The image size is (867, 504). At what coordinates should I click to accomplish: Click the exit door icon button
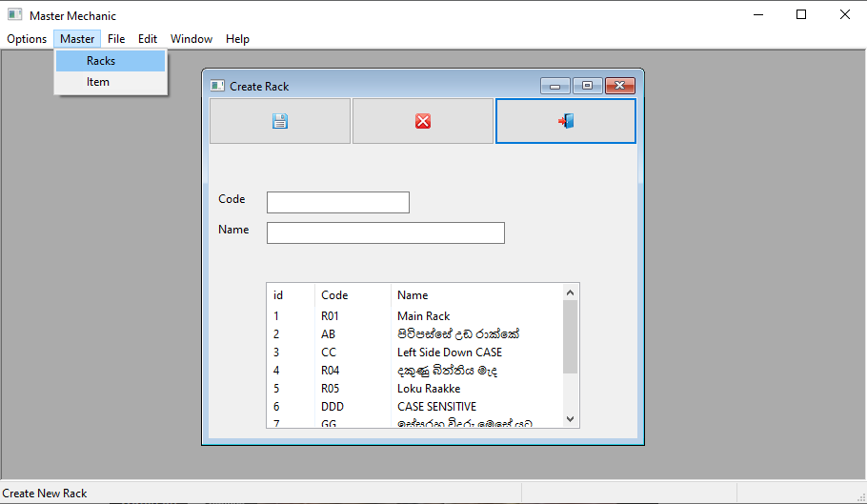pos(566,121)
